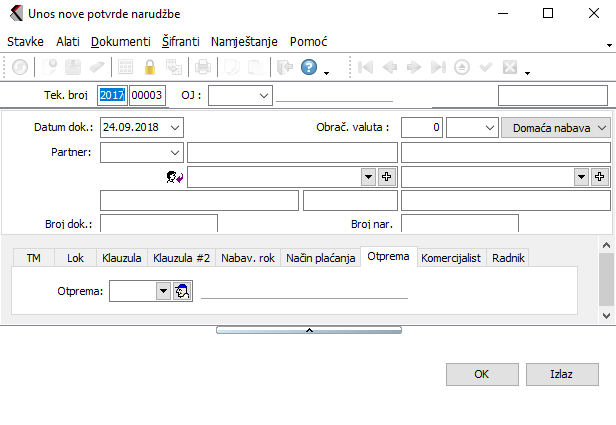This screenshot has width=616, height=425.
Task: Expand the OJ dropdown
Action: pos(264,95)
